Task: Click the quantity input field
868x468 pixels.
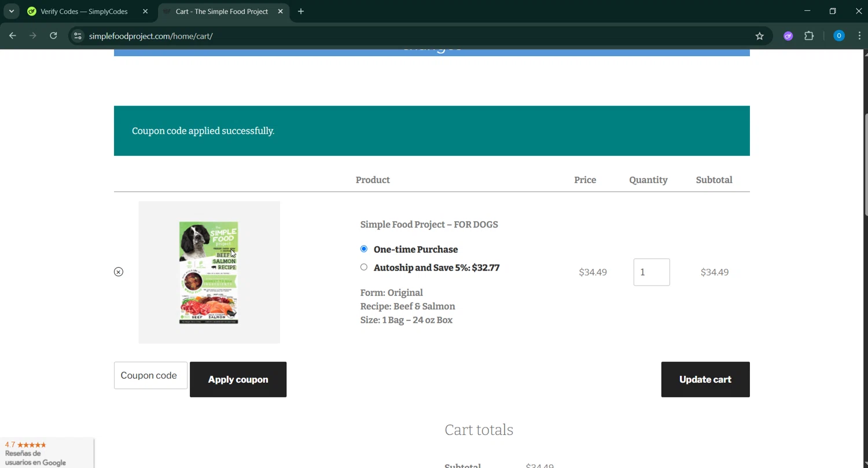Action: coord(652,272)
